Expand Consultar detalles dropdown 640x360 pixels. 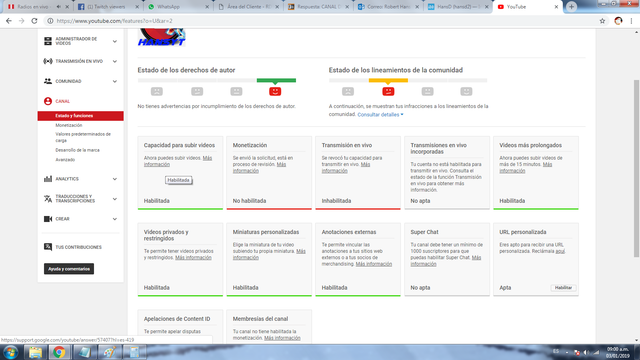pos(380,115)
